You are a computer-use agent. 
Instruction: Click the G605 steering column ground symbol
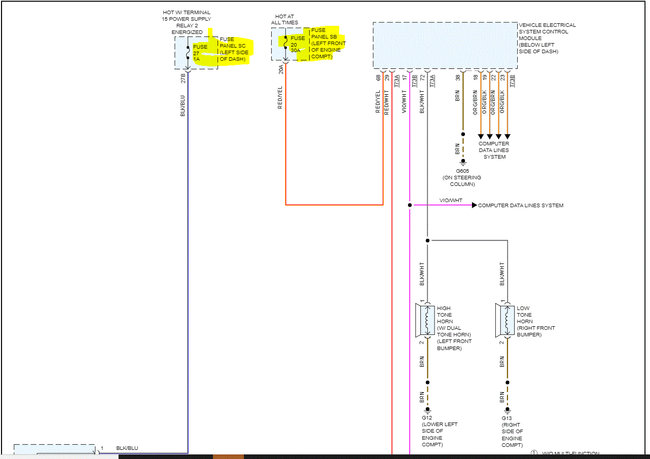coord(459,162)
